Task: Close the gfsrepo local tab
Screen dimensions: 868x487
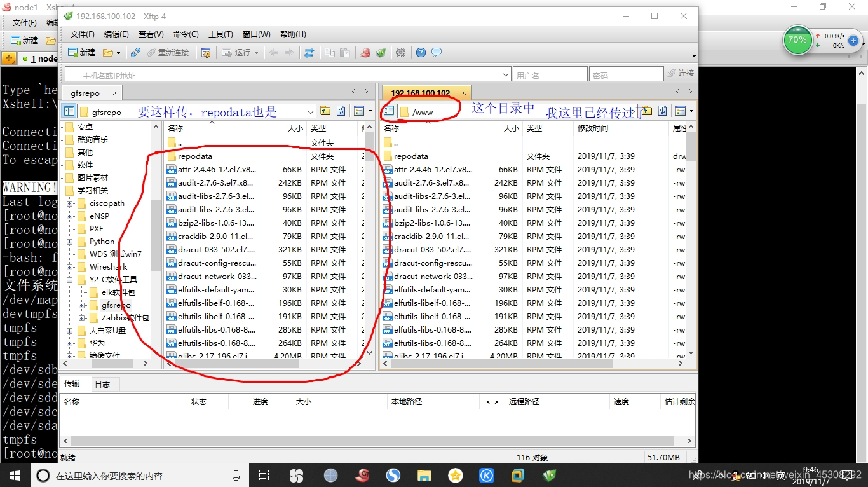Action: 115,93
